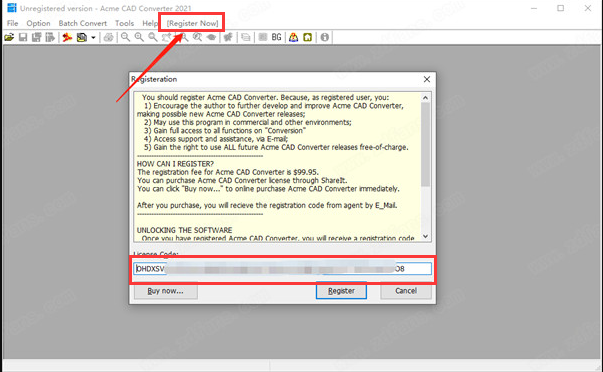Click the [Register Now] menu item
The image size is (603, 372).
pyautogui.click(x=192, y=23)
